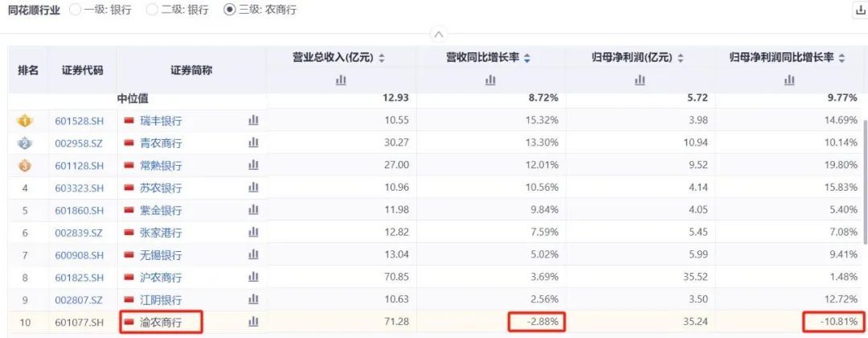Click the 证券代码 column header
The width and height of the screenshot is (868, 338).
(82, 70)
